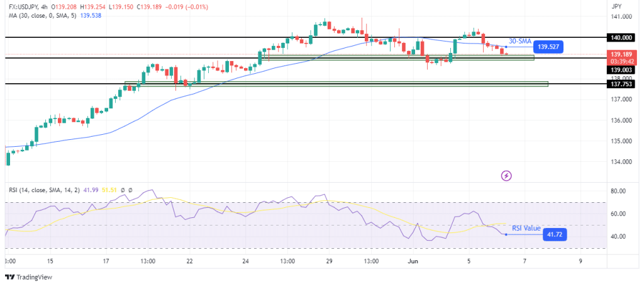Click the 9 date on time axis
Viewport: 644px width, 286px height.
coord(580,261)
